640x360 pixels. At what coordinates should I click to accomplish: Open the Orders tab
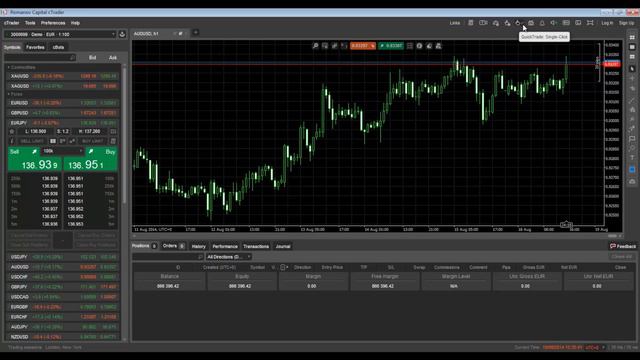point(173,246)
